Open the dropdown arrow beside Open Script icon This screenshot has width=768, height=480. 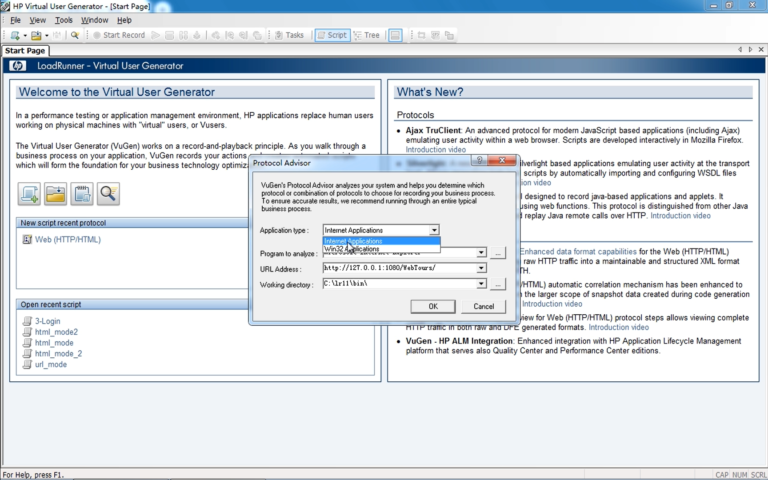47,35
